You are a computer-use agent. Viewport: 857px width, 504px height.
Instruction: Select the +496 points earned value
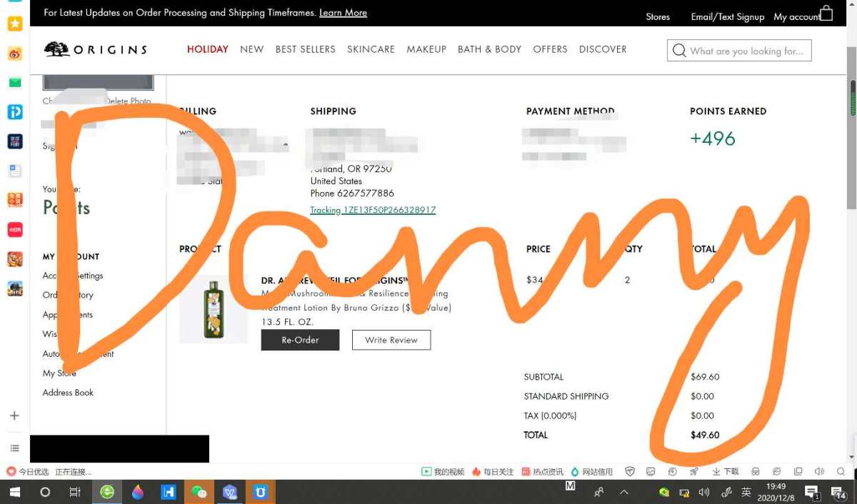point(713,138)
